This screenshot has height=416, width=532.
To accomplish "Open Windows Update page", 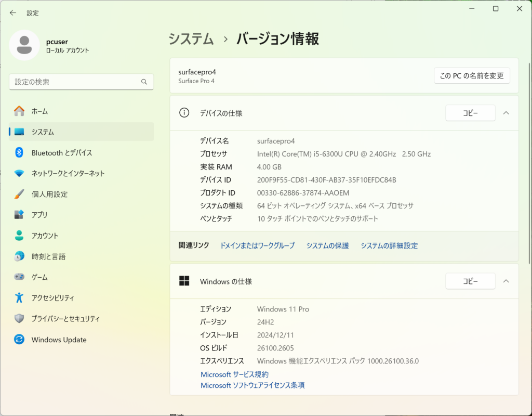I will (82, 339).
